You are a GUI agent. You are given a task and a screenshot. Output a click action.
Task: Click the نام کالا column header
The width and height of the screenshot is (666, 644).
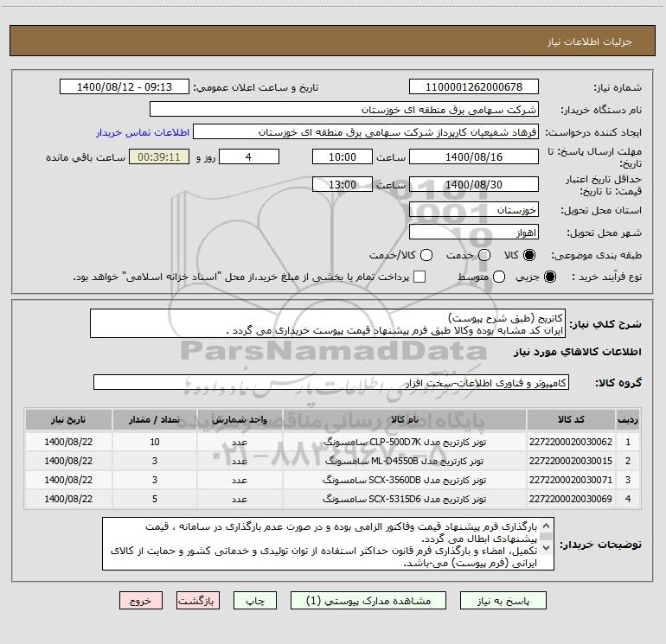[405, 419]
